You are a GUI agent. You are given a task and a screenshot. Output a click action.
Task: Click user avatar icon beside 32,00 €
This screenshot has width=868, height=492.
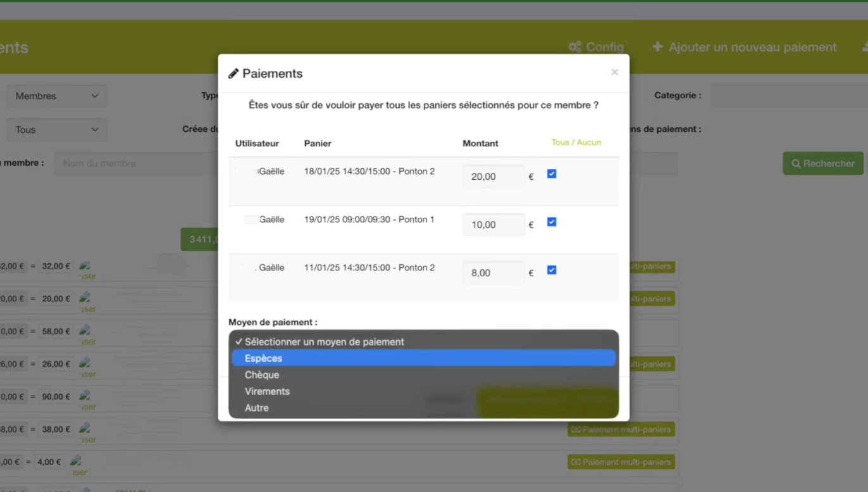coord(85,267)
